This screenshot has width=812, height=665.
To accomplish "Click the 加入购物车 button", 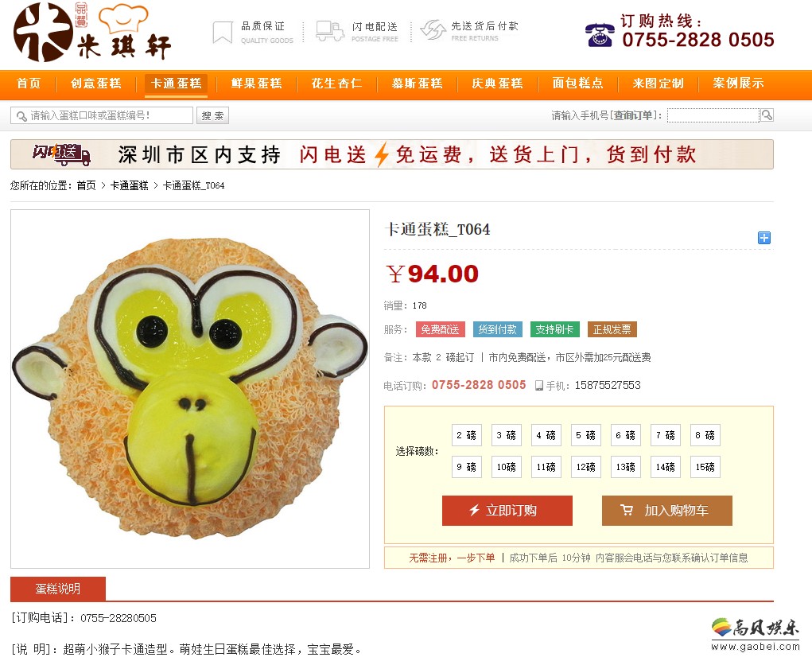I will pyautogui.click(x=667, y=511).
